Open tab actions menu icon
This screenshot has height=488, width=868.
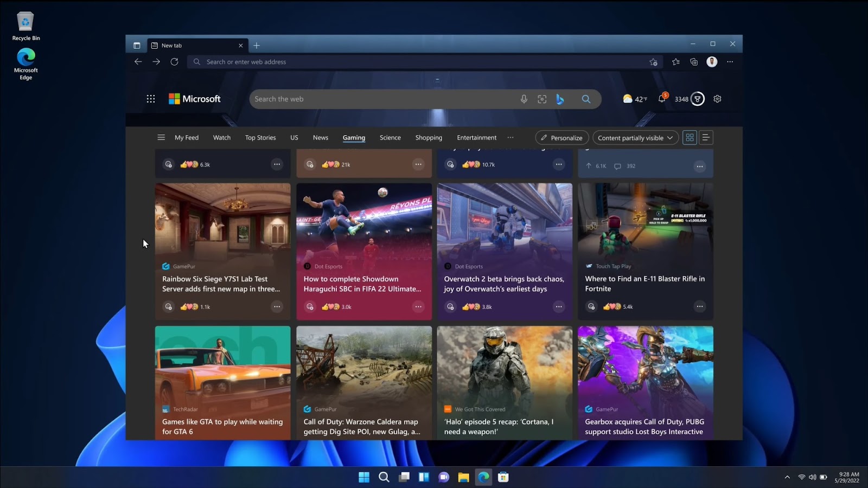137,46
